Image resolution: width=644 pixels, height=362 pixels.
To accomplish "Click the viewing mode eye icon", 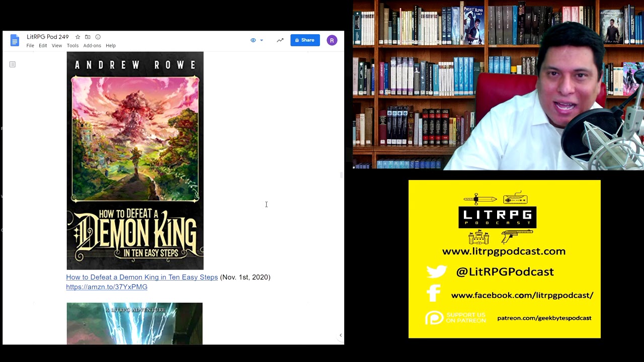I will pos(253,40).
